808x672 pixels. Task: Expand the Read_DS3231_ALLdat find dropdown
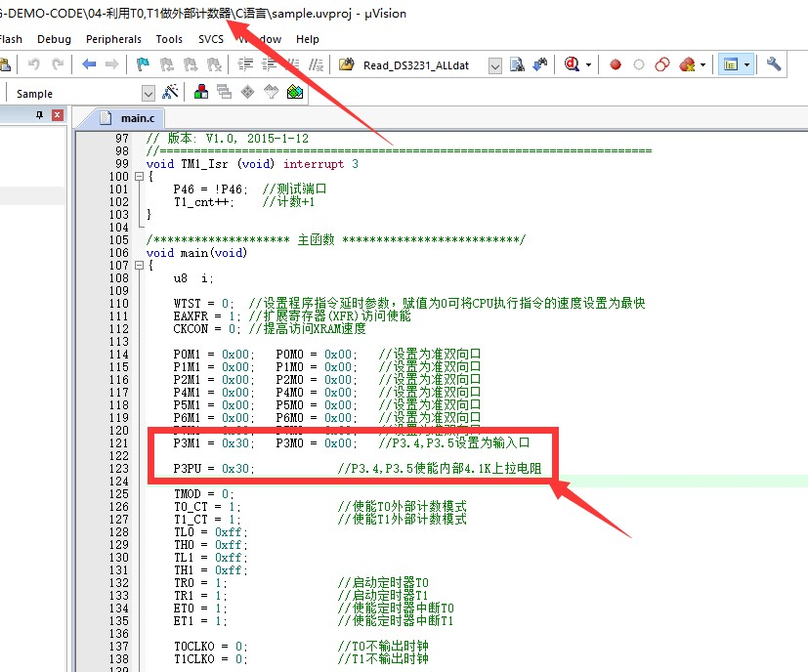point(494,65)
